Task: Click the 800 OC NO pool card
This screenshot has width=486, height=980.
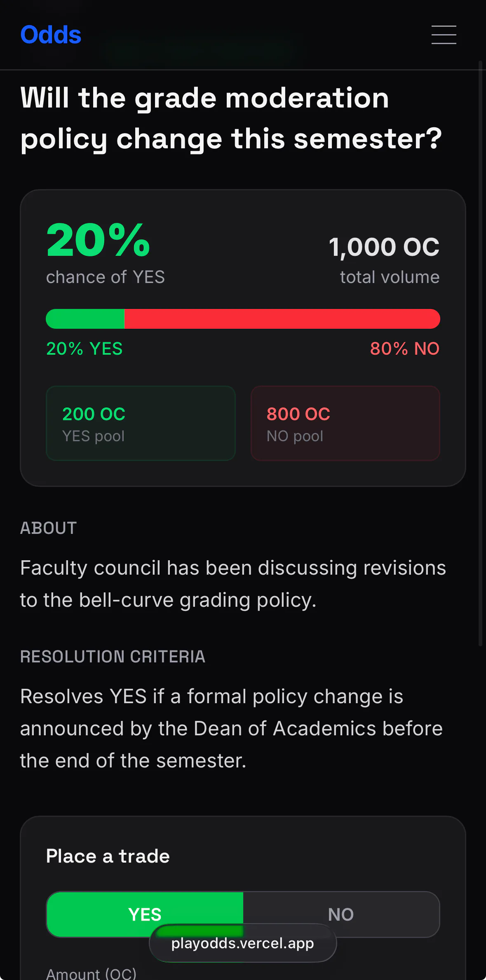Action: [345, 423]
